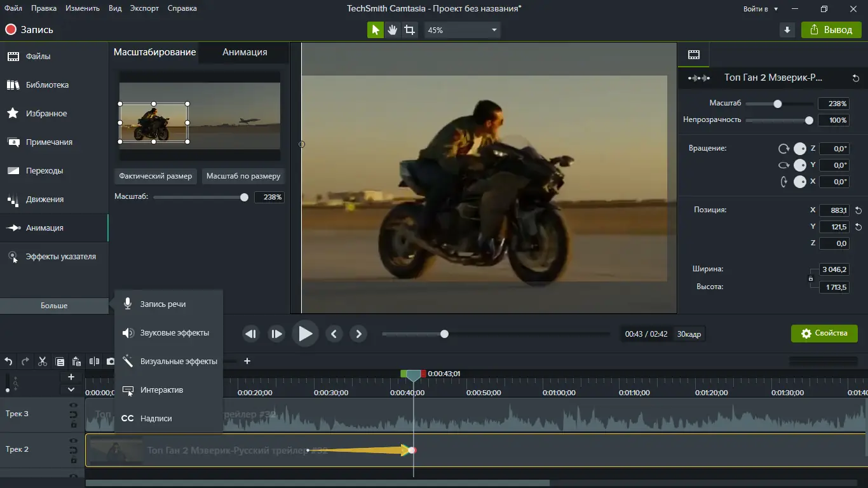Lock Трек 2 using the lock icon
868x488 pixels.
pyautogui.click(x=73, y=460)
